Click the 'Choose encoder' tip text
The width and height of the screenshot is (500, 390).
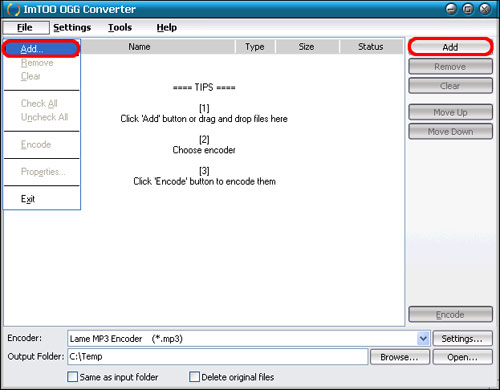click(x=204, y=150)
